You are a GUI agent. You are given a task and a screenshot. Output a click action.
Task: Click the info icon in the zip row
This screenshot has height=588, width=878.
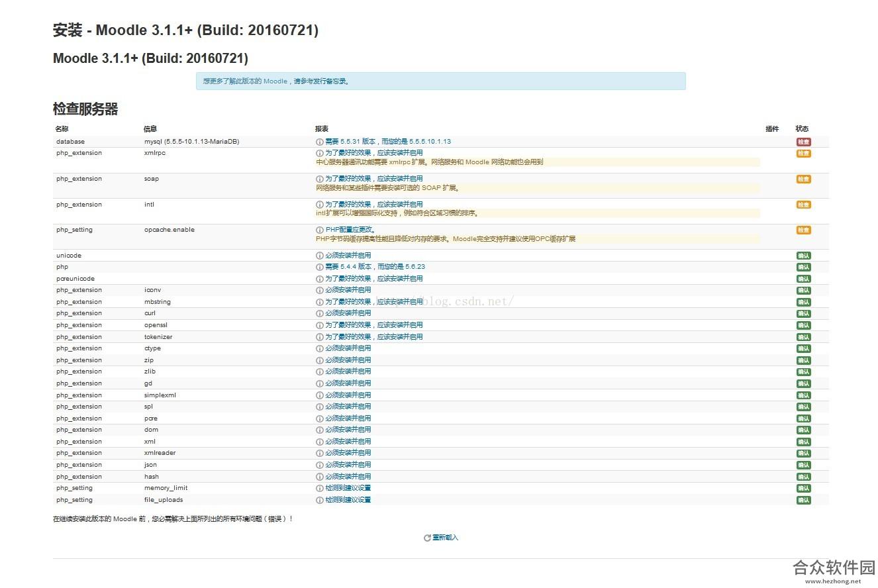(320, 360)
